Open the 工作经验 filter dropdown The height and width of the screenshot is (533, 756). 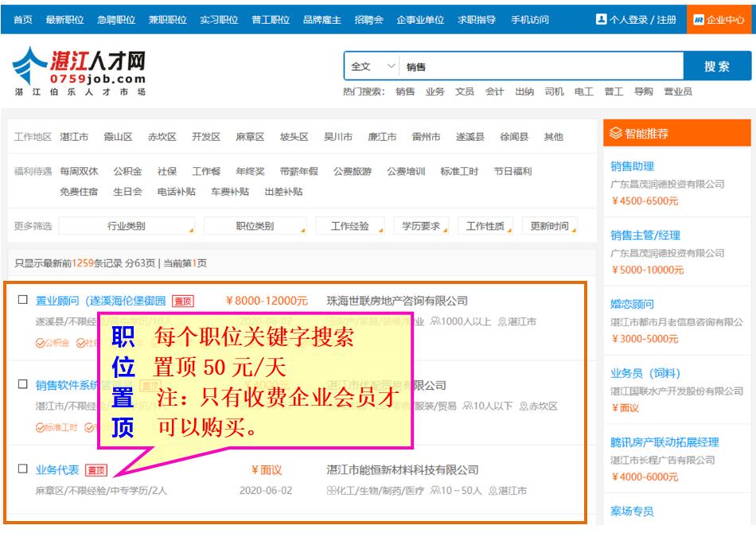point(350,226)
